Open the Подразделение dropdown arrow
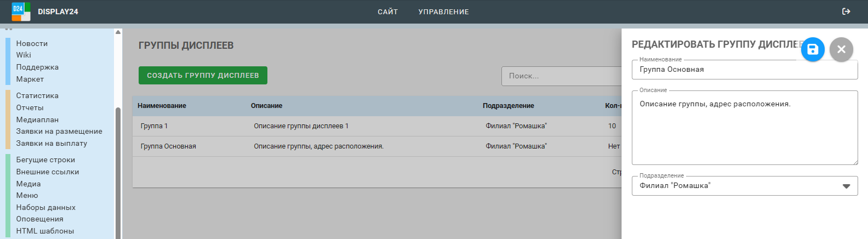Image resolution: width=868 pixels, height=239 pixels. [x=846, y=186]
